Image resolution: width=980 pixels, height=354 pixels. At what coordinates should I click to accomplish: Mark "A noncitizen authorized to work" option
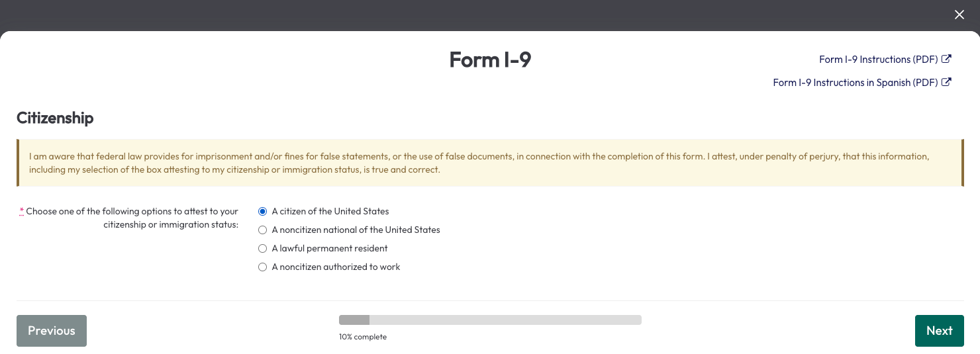pos(263,267)
